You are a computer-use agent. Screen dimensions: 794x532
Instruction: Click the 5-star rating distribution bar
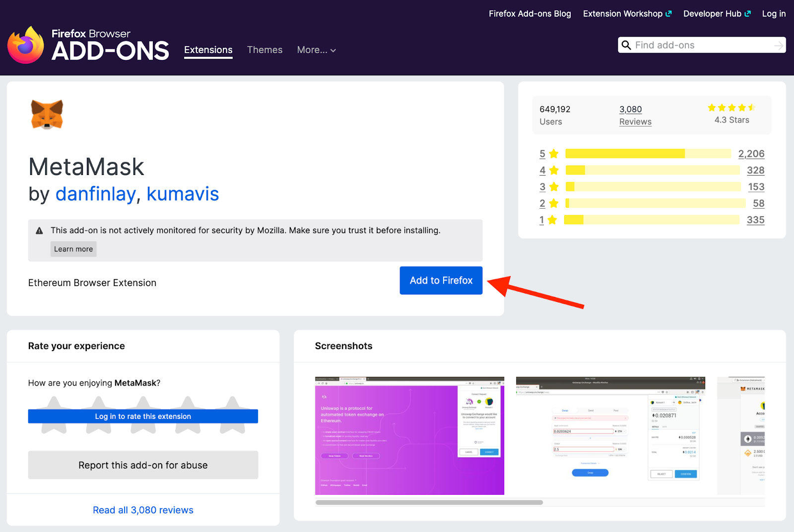tap(648, 154)
